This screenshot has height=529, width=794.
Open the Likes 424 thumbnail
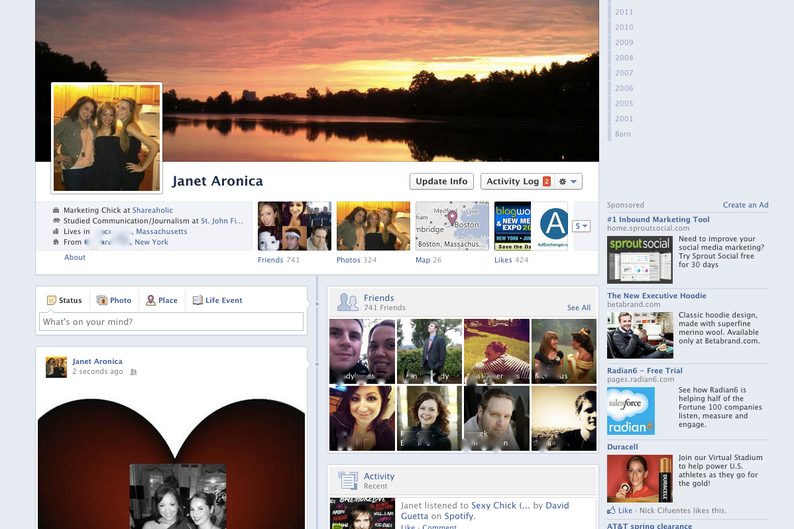point(531,226)
